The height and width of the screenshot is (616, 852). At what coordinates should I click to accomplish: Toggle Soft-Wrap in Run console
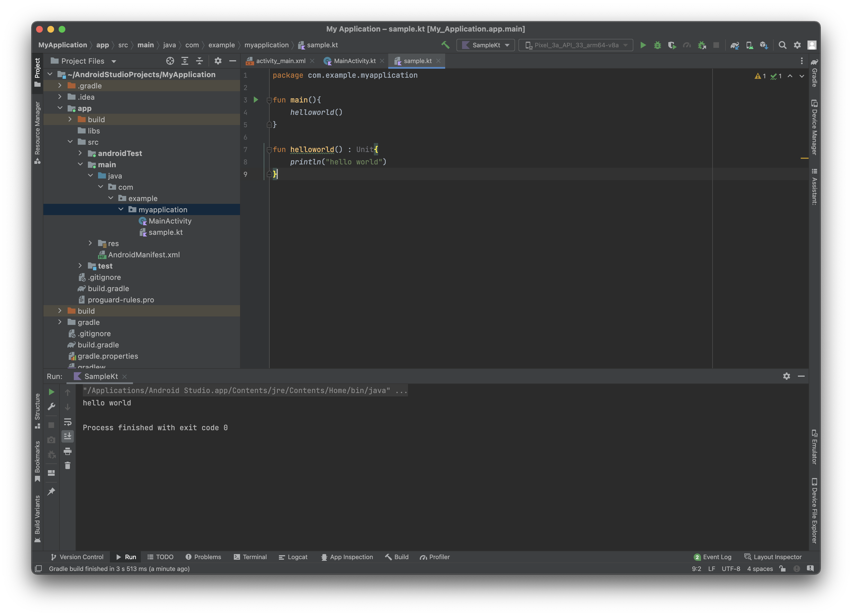click(x=68, y=421)
